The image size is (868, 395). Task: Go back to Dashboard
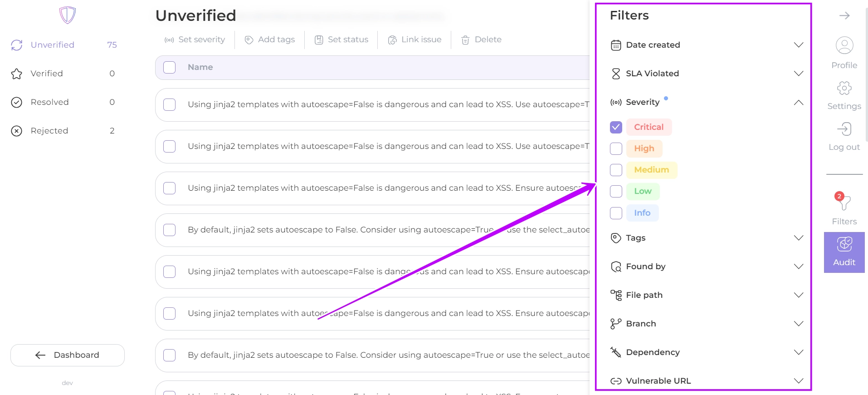[68, 355]
